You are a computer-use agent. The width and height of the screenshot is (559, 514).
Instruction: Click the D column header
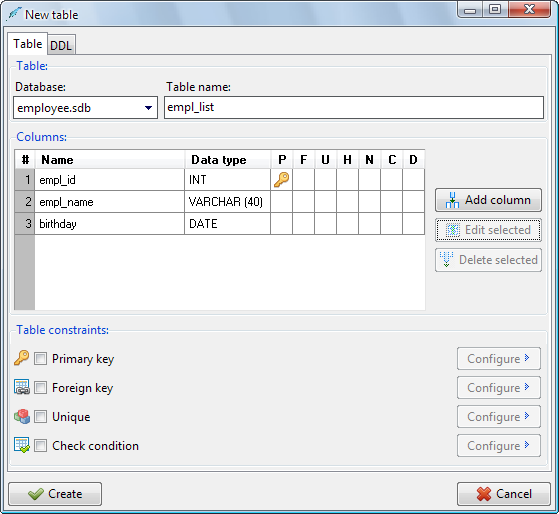[x=413, y=159]
